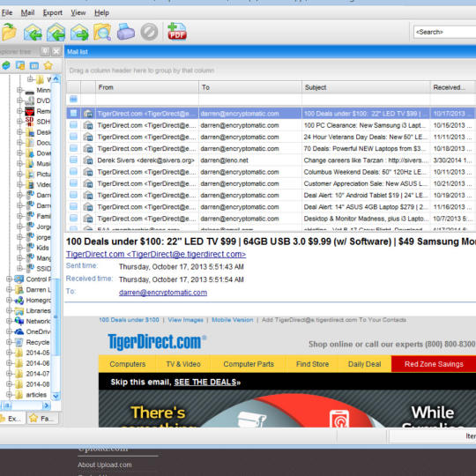Click the Mobile Version link

[232, 320]
